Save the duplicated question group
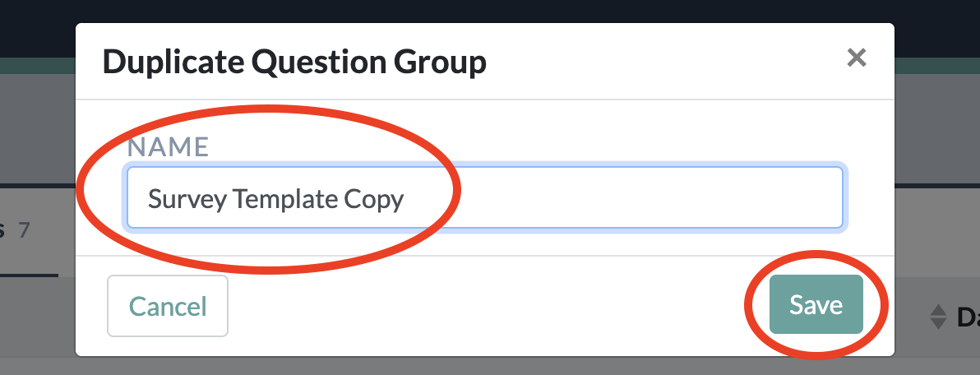 [x=816, y=304]
